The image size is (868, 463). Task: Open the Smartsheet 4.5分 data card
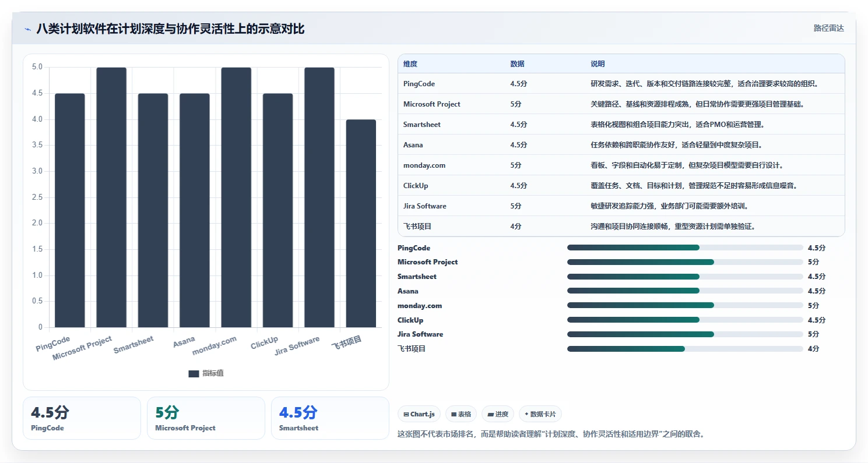coord(330,418)
